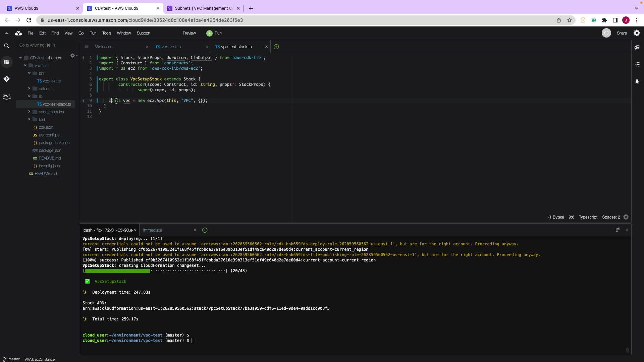Open Cloud9 preferences gear icon
This screenshot has height=362, width=644.
(x=637, y=33)
